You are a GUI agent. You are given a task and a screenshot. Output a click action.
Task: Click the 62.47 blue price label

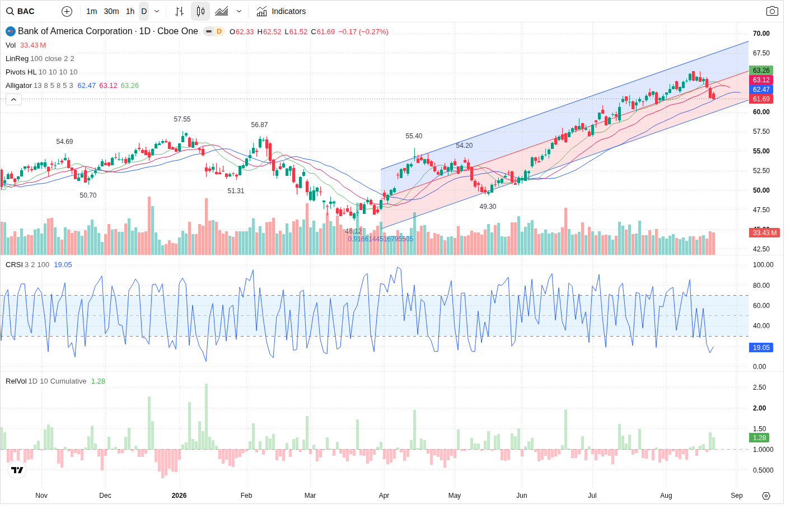click(761, 90)
